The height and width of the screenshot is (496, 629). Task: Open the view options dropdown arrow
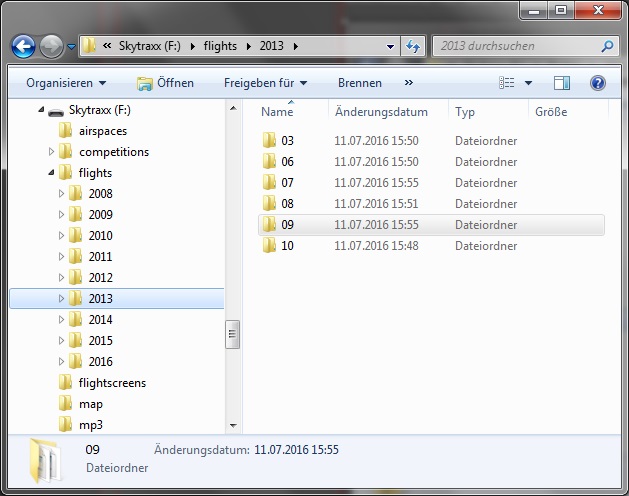pyautogui.click(x=528, y=83)
